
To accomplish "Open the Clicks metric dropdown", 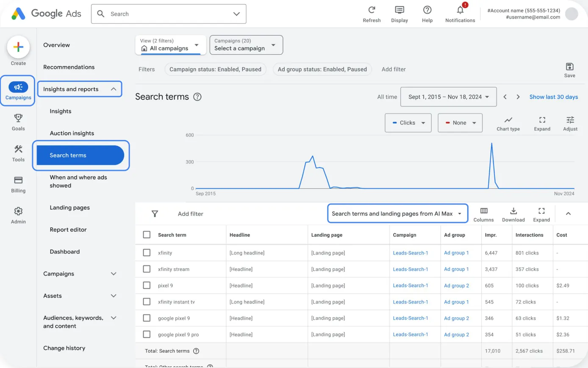I will (x=408, y=123).
